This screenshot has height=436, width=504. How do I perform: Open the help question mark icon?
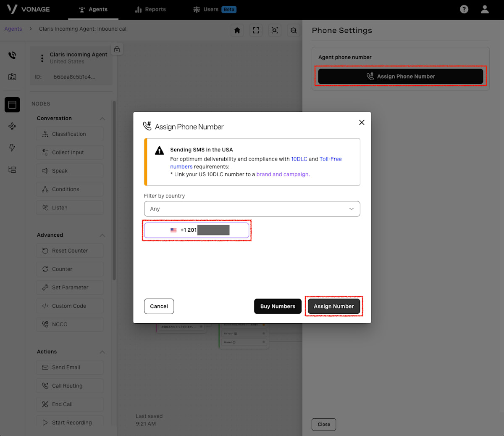[464, 9]
